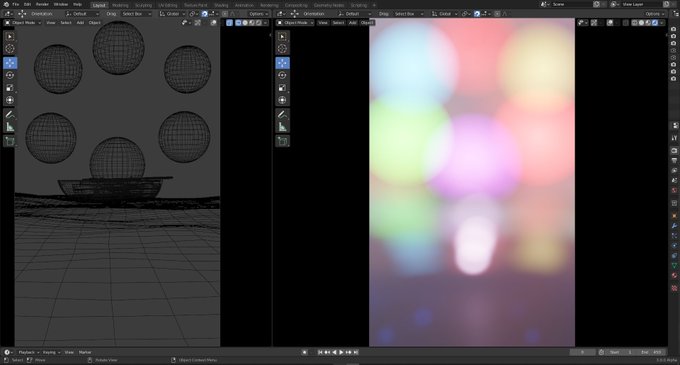Toggle proportional editing in right viewport header
This screenshot has width=680, height=365.
pyautogui.click(x=497, y=14)
